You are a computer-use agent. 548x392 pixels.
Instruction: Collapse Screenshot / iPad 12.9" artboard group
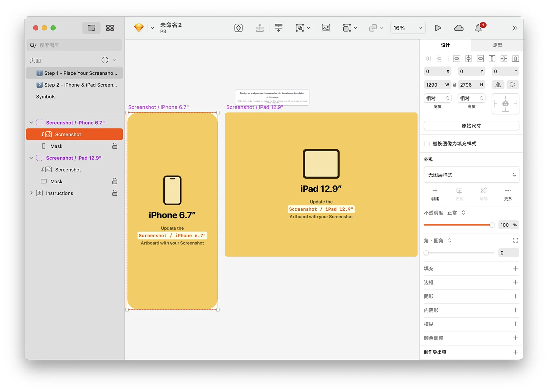[31, 158]
